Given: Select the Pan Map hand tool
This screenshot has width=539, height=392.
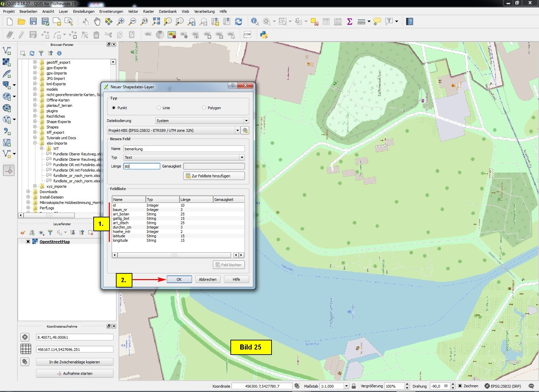Looking at the screenshot, I should pos(97,22).
